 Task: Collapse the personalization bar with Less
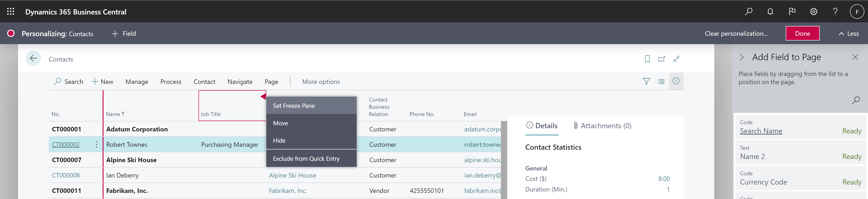[x=849, y=34]
